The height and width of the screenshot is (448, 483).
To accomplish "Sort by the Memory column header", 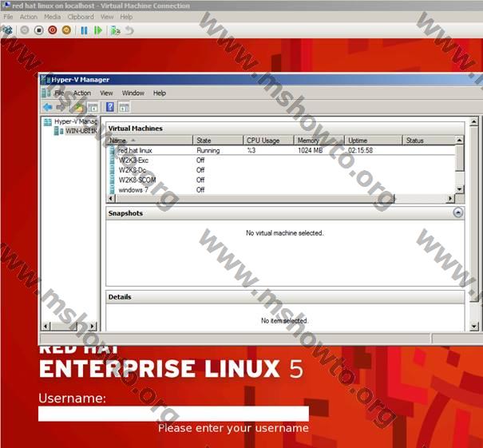I will [319, 141].
